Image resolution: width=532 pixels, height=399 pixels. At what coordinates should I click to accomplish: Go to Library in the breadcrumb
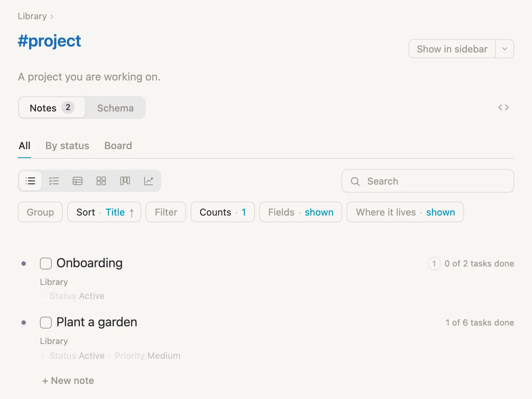pos(32,16)
